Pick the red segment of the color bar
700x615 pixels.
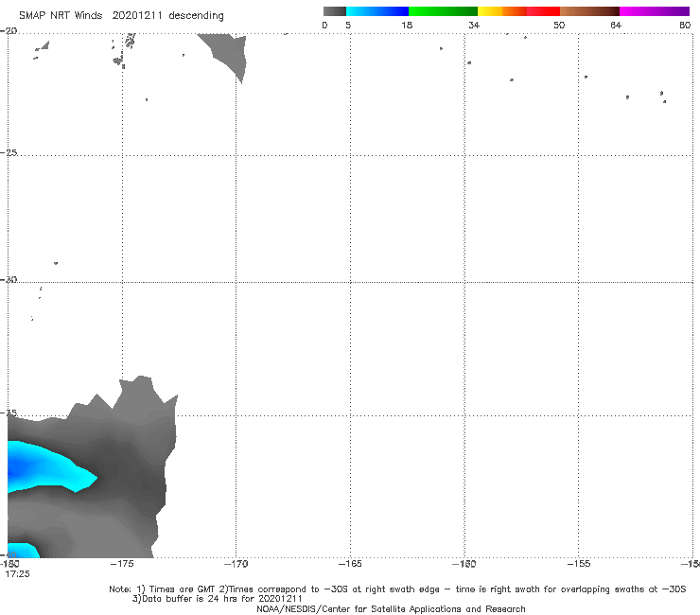pos(543,11)
